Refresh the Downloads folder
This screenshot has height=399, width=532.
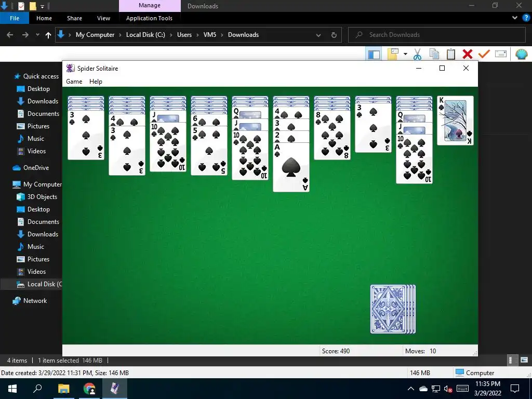click(x=334, y=35)
